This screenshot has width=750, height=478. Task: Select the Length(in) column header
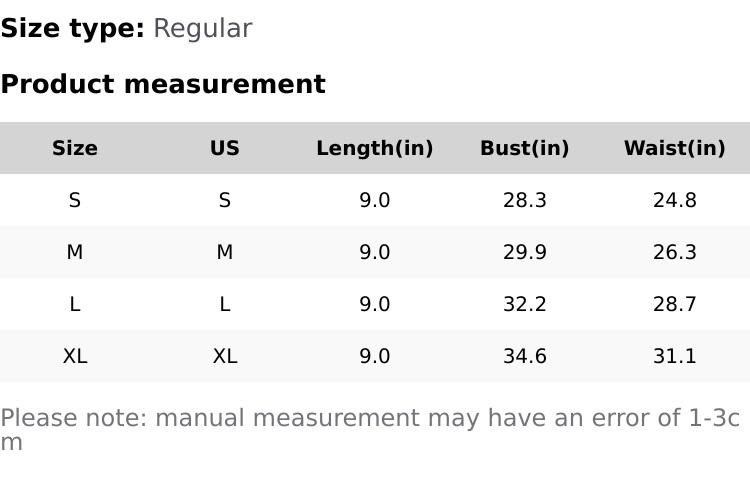click(375, 148)
